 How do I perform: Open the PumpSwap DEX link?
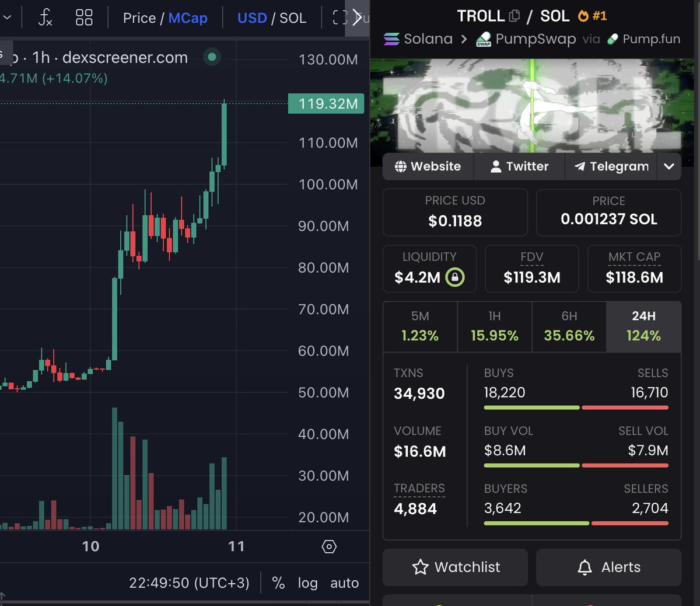pyautogui.click(x=526, y=39)
